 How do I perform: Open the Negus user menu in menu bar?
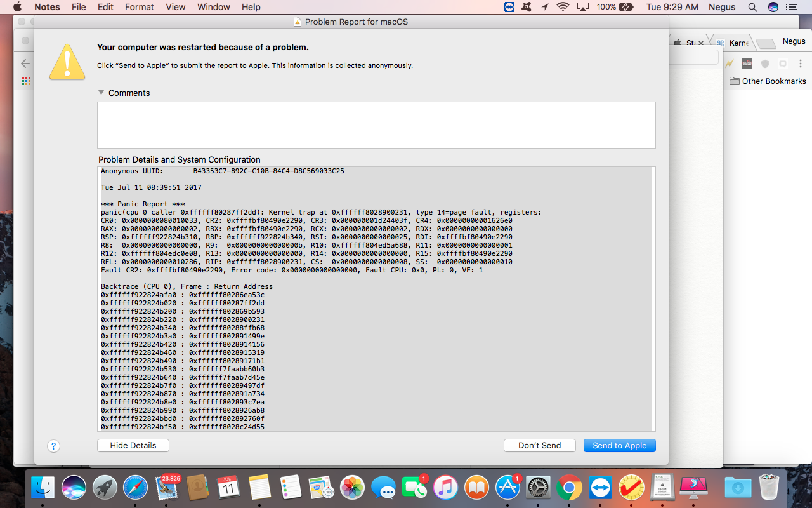(x=722, y=7)
